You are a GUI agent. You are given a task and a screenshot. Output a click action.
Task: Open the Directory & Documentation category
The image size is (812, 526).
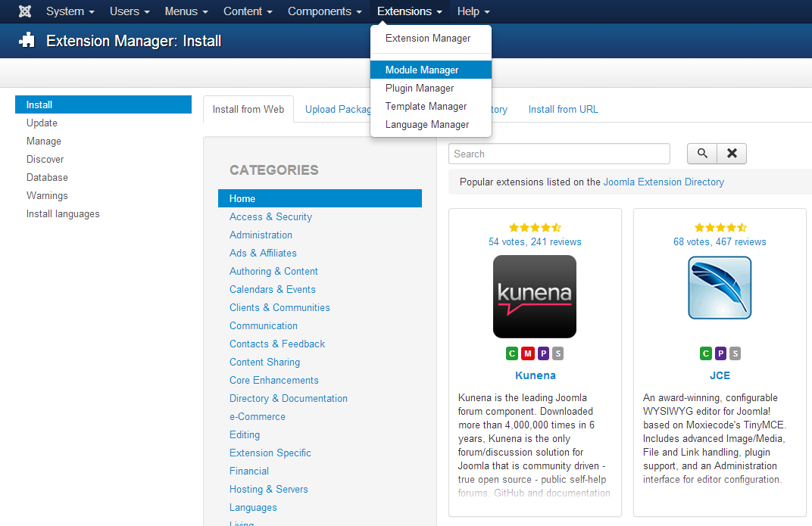click(x=289, y=398)
